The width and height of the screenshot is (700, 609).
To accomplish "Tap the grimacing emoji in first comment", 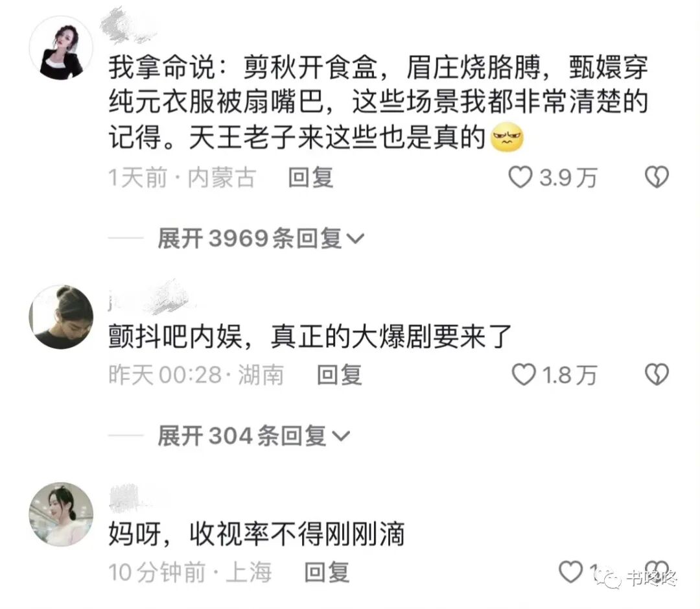I will coord(506,137).
